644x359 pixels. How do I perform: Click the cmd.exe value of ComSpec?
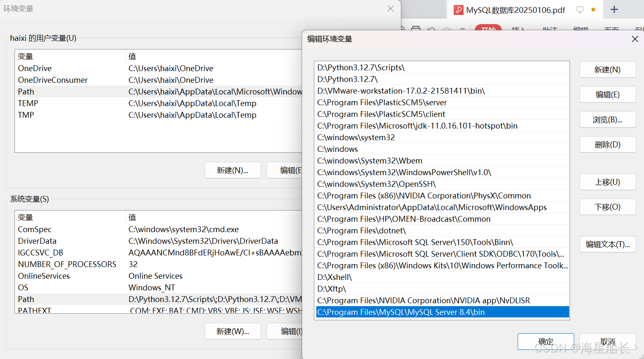183,229
